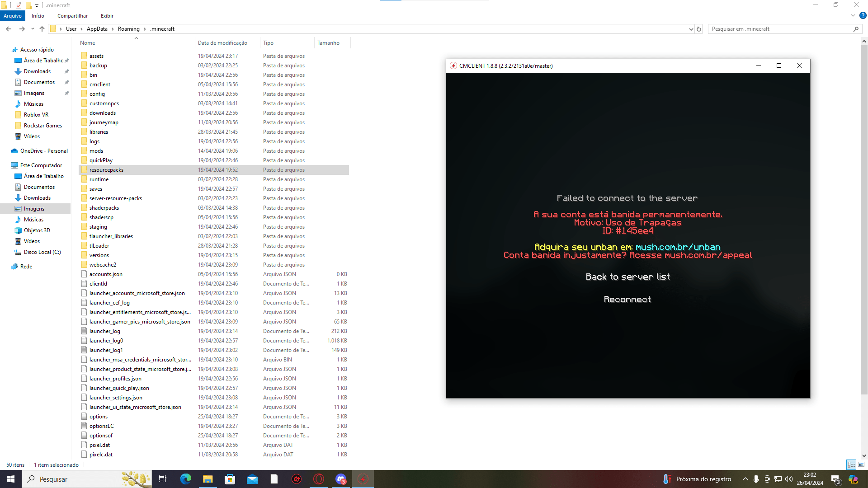The height and width of the screenshot is (488, 868).
Task: Refresh the .minecraft folder view
Action: 699,29
